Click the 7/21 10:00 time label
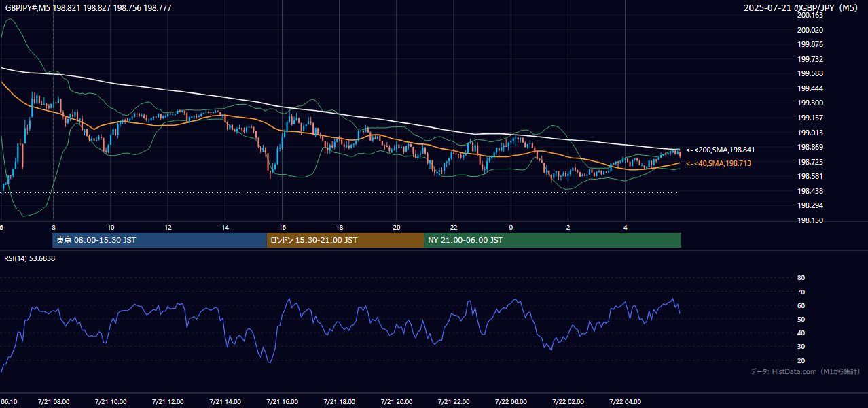This screenshot has width=868, height=408. (111, 402)
